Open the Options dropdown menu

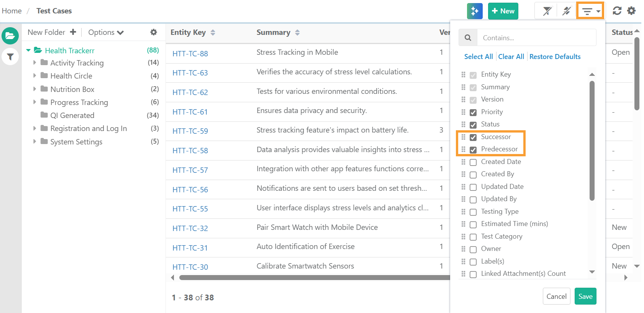106,33
